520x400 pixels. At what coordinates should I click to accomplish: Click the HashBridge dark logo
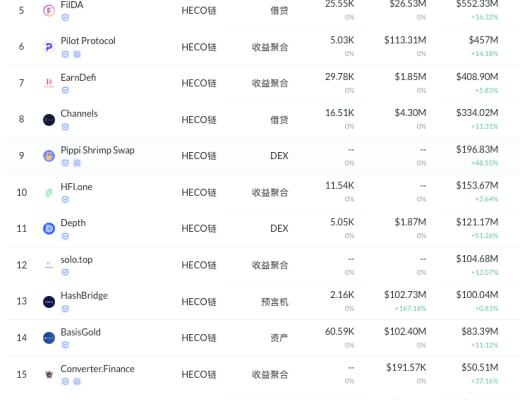pos(49,302)
